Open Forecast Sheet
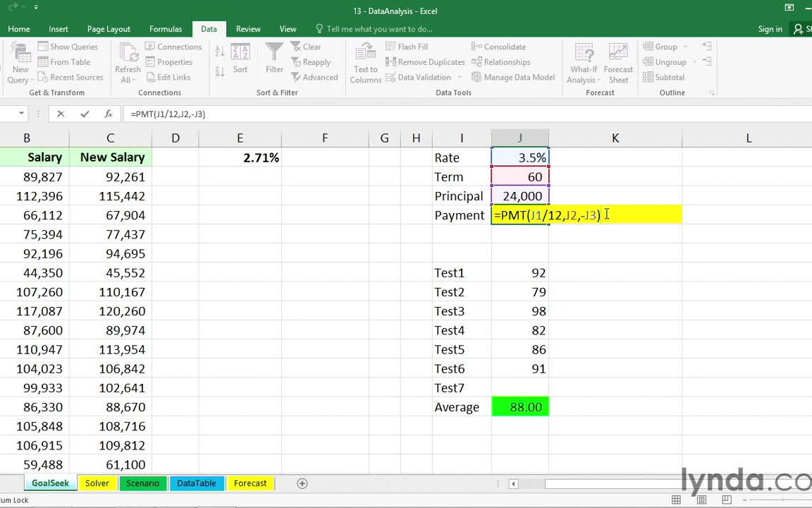Viewport: 812px width, 508px height. click(x=618, y=64)
